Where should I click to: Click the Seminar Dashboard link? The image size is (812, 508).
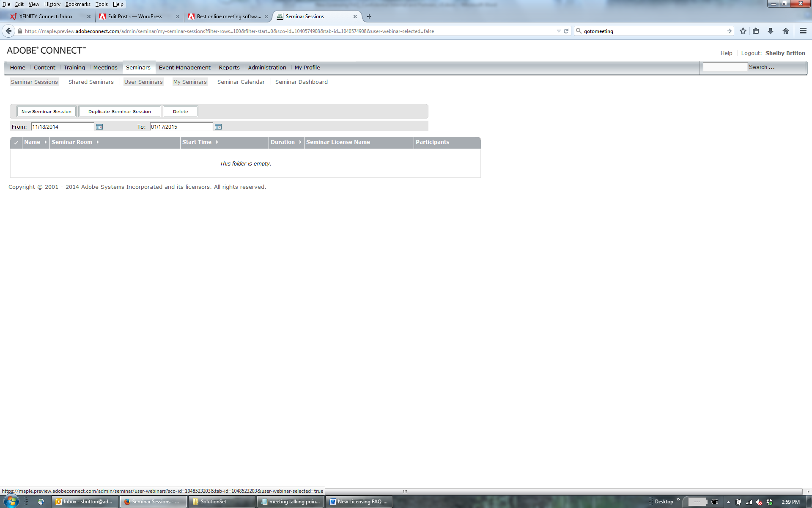click(301, 82)
